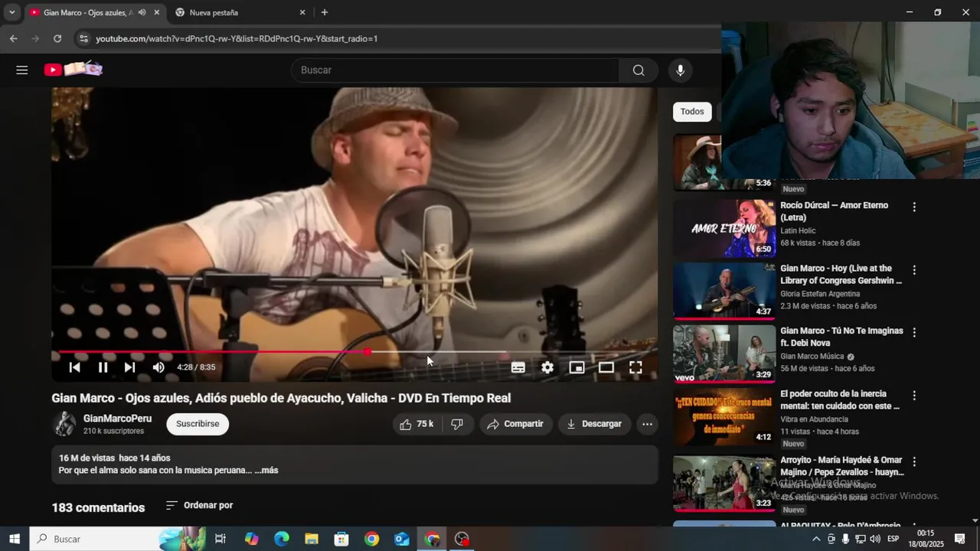Viewport: 980px width, 551px height.
Task: Skip to the next video
Action: [x=130, y=367]
